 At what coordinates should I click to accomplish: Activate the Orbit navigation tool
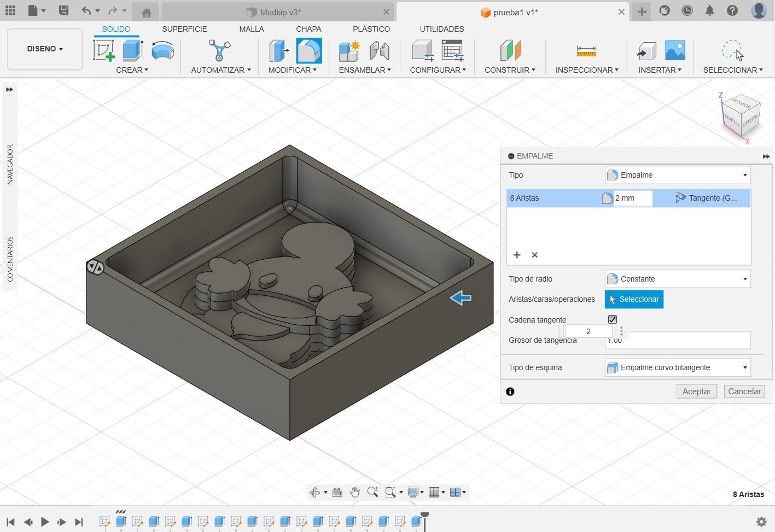[x=314, y=492]
